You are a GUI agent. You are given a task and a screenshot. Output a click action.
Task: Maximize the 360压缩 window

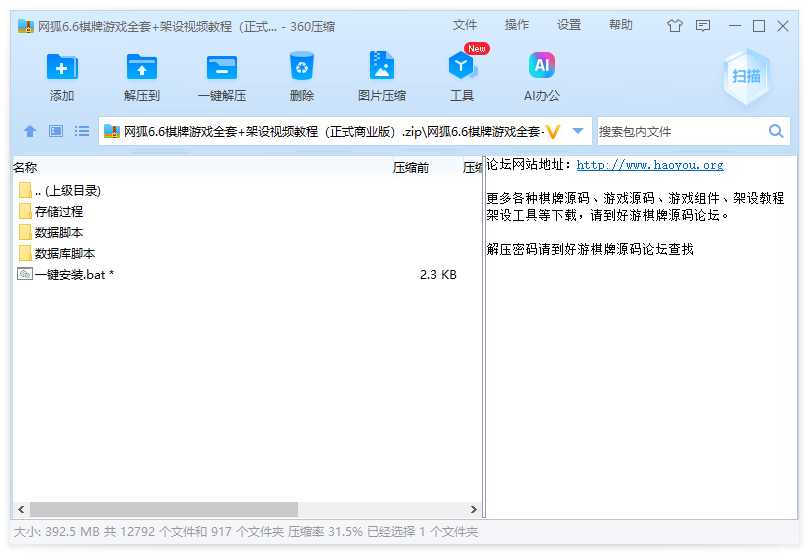click(x=758, y=26)
